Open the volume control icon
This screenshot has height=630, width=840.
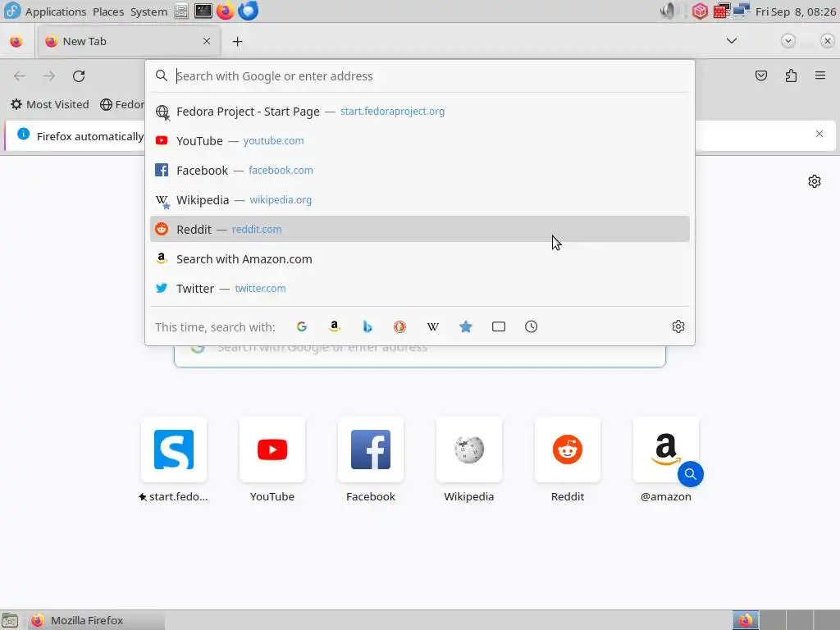coord(667,11)
